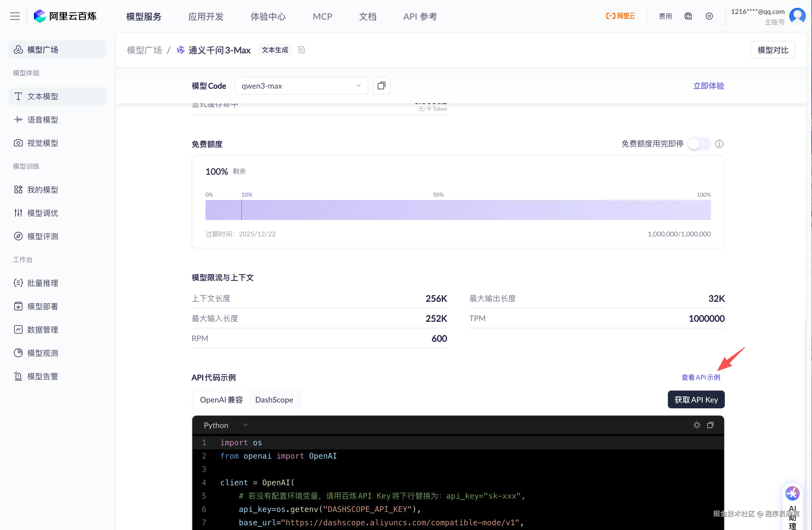The image size is (812, 530).
Task: Open the document icon beside 文本生成
Action: [301, 50]
